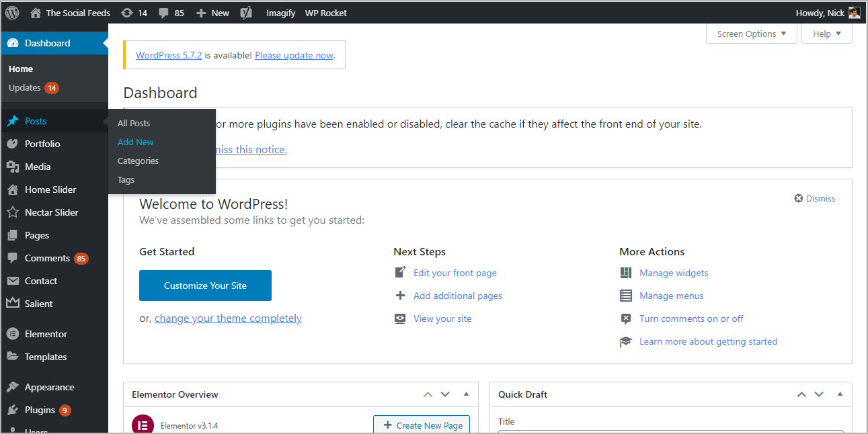The image size is (868, 434).
Task: Click the Comments count badge 85 in sidebar
Action: click(81, 259)
